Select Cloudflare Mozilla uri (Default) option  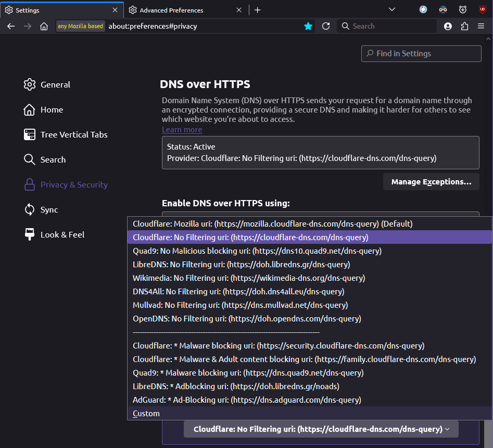(x=309, y=223)
